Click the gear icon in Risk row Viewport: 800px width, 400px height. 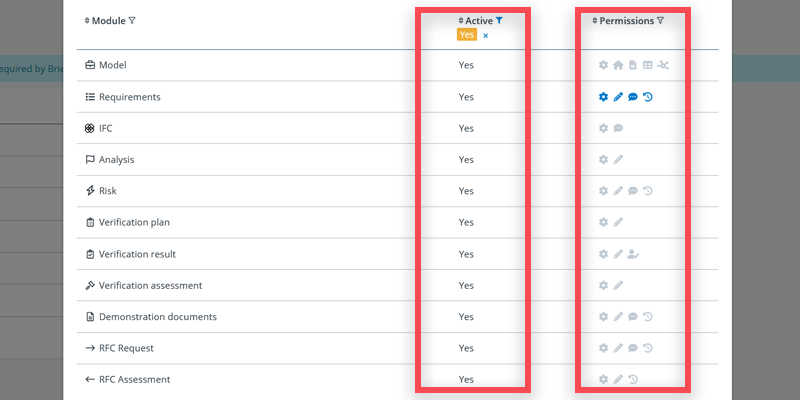(603, 191)
